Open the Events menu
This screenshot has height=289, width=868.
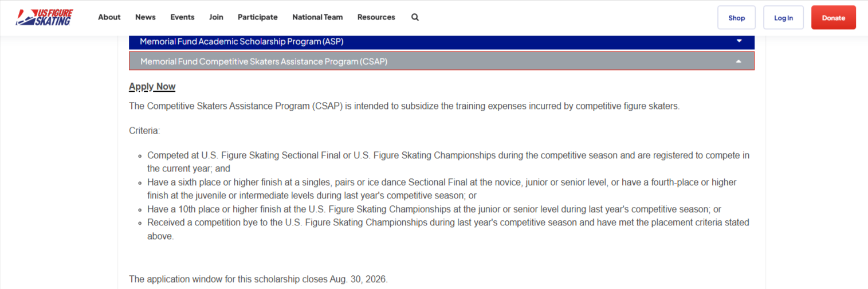[x=182, y=17]
